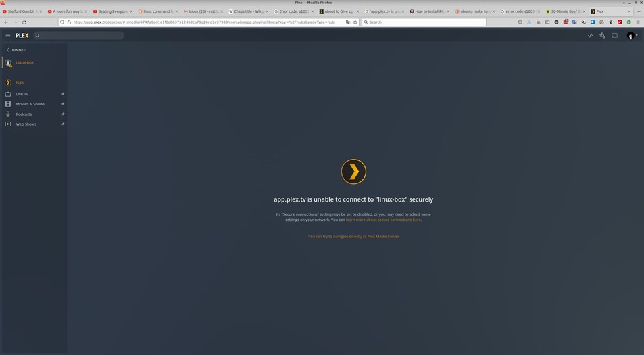Open a new browser tab
The height and width of the screenshot is (355, 644).
639,11
